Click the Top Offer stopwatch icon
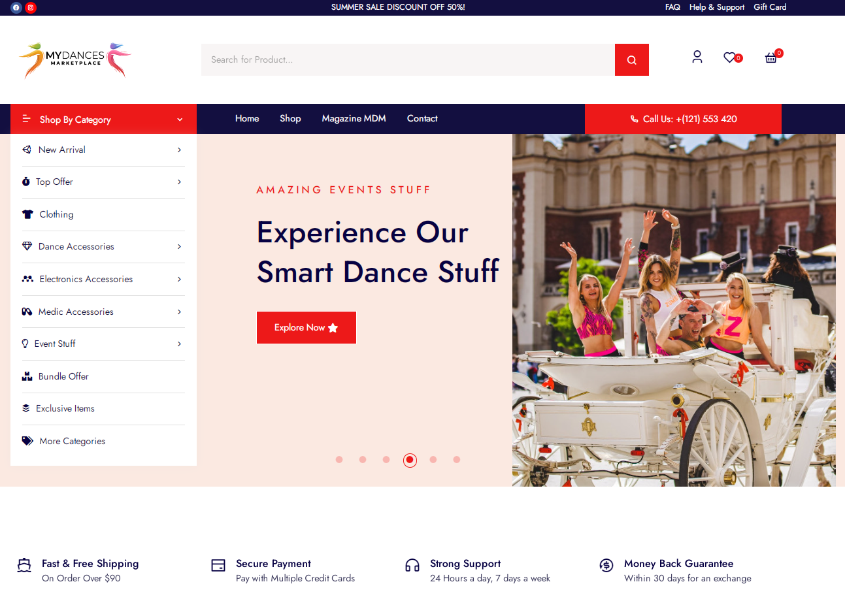The height and width of the screenshot is (616, 845). pyautogui.click(x=26, y=182)
